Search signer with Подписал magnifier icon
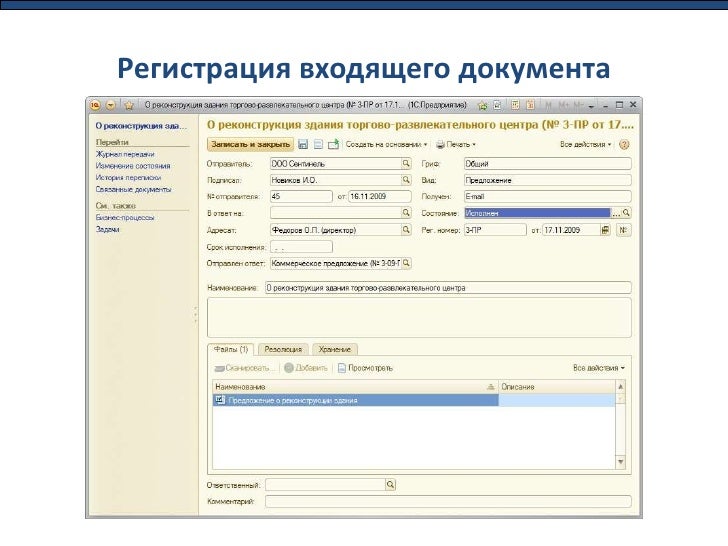728x546 pixels. 406,180
